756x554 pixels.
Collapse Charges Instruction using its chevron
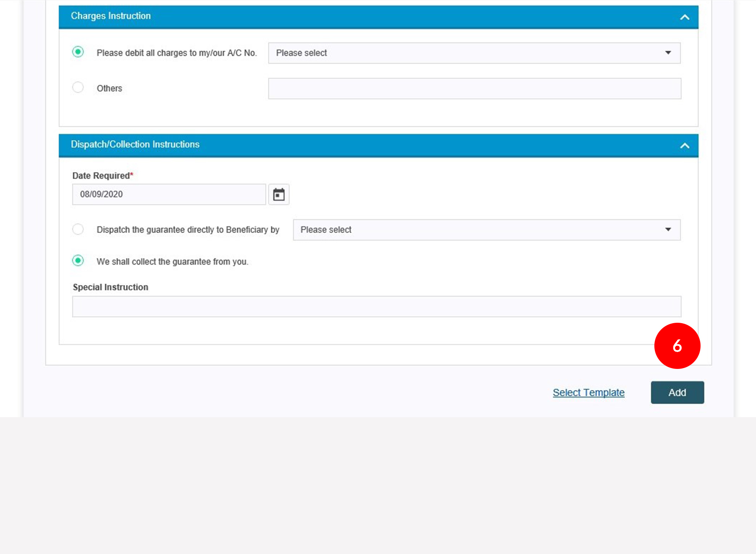coord(685,17)
